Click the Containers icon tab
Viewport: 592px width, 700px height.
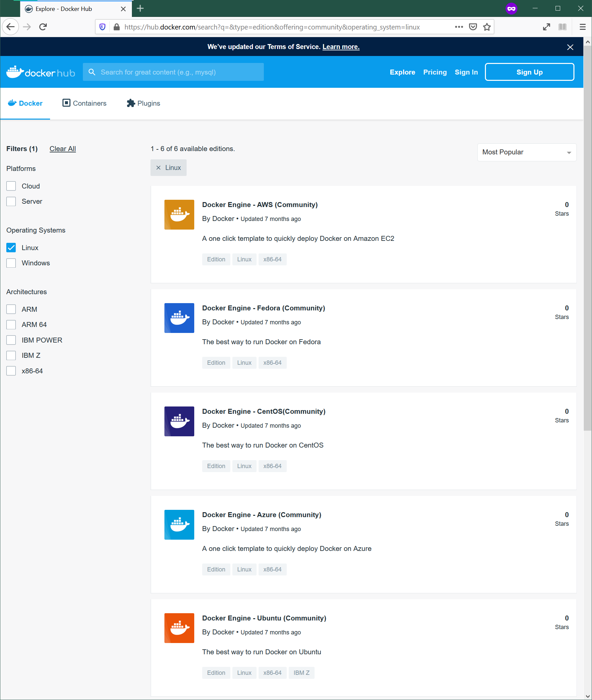(66, 103)
